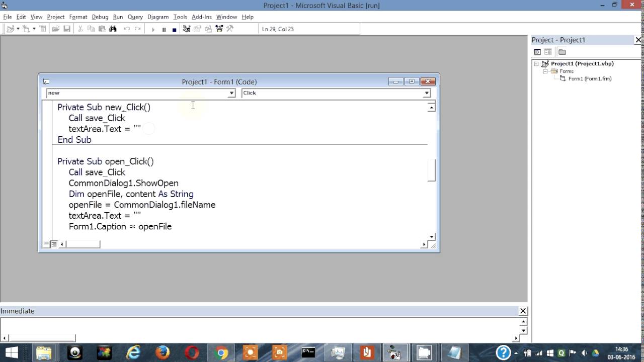Open the Add-Ins menu

click(x=201, y=17)
